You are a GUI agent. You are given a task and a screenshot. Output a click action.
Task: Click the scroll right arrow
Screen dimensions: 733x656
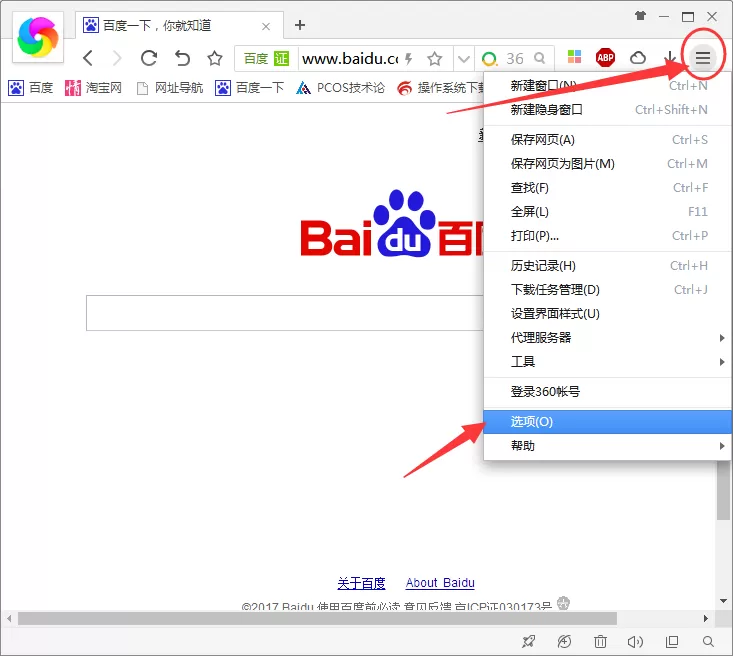(705, 618)
